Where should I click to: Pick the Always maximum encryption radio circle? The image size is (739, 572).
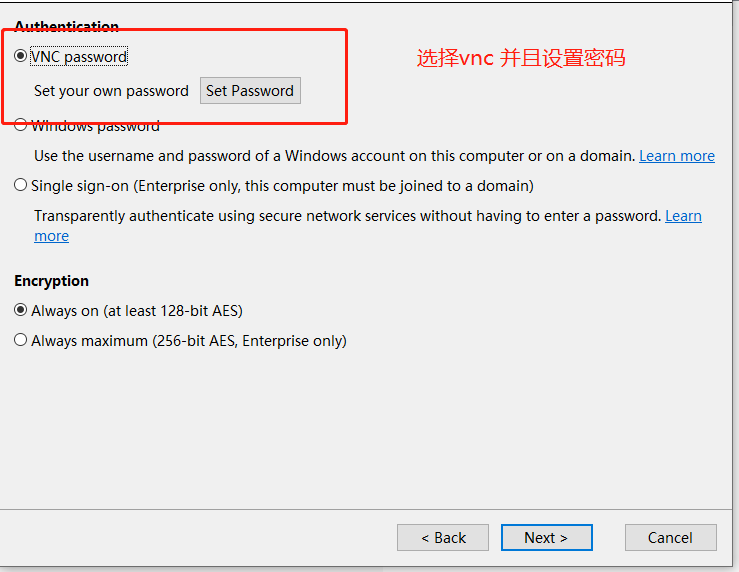pyautogui.click(x=21, y=340)
